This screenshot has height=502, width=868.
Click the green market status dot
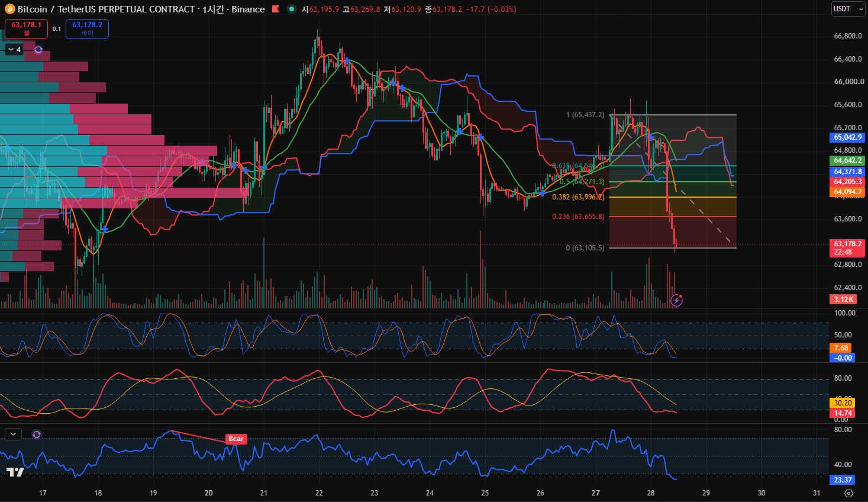pos(292,9)
